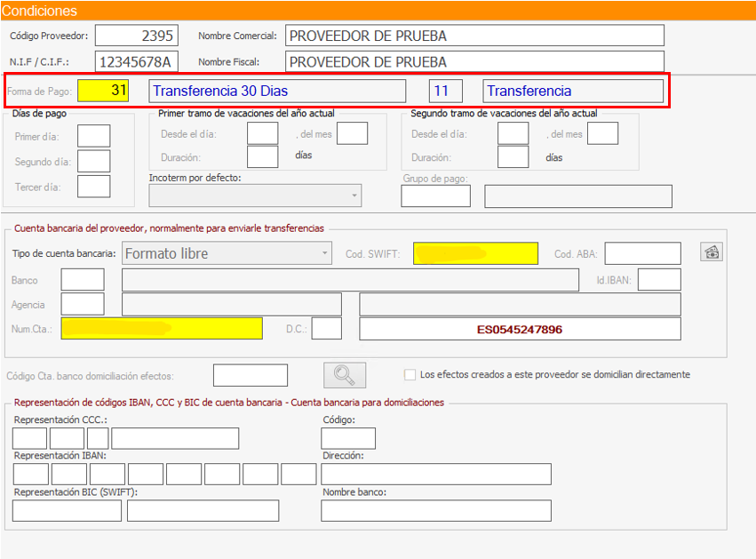
Task: Click the Código Cta. banco domiciliación field
Action: click(251, 375)
